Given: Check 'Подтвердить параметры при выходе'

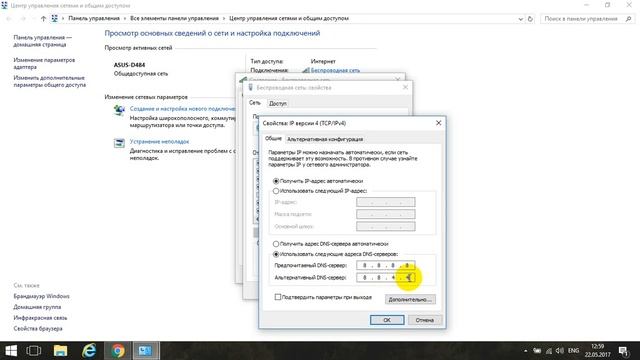Looking at the screenshot, I should click(278, 297).
